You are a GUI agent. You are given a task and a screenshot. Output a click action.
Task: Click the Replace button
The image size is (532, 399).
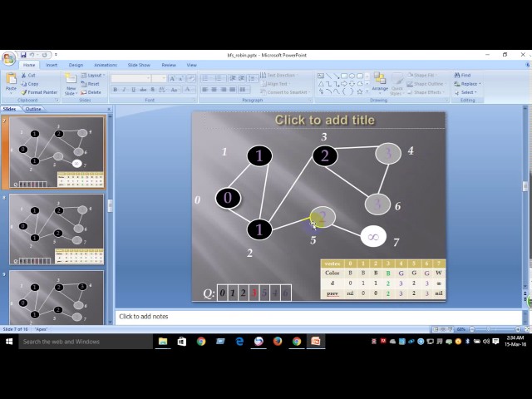(468, 84)
